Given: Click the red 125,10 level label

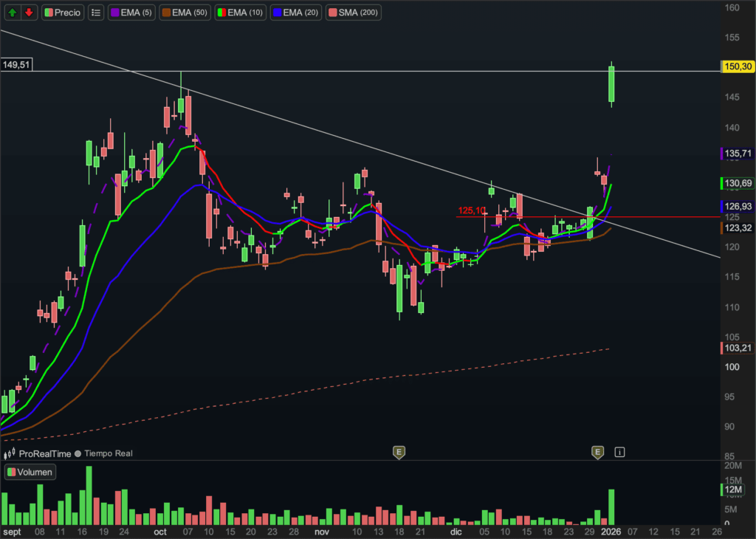Looking at the screenshot, I should click(472, 211).
